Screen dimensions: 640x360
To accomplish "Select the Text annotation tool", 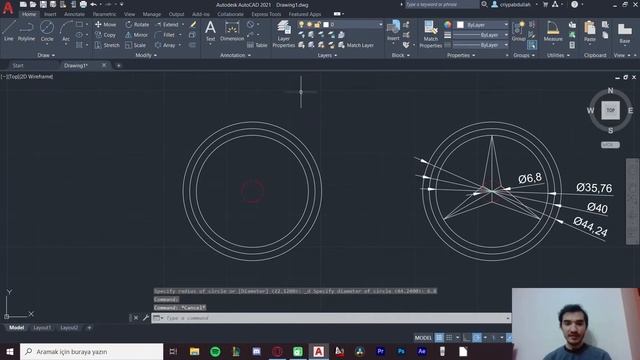I will point(210,31).
